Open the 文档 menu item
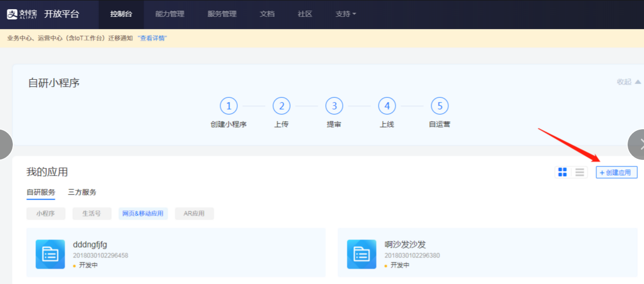This screenshot has width=644, height=284. pos(267,14)
